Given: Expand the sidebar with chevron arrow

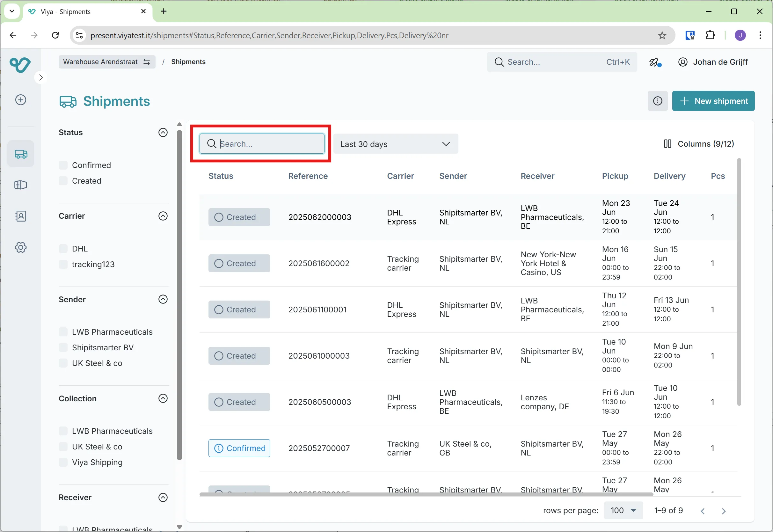Looking at the screenshot, I should click(41, 78).
